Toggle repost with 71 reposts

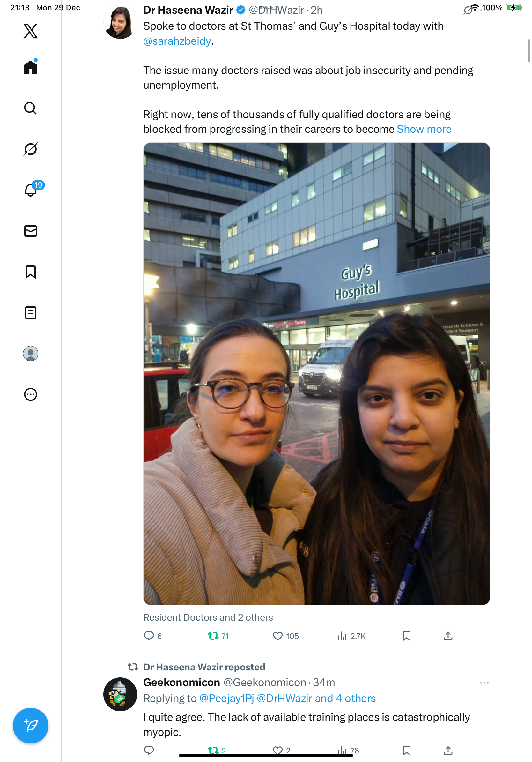[218, 636]
